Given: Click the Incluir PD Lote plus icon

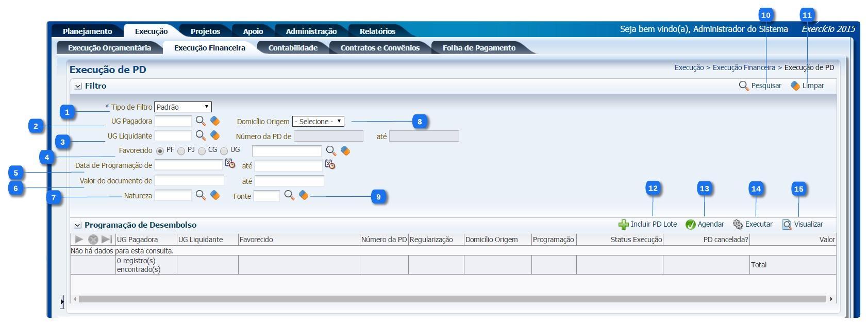Looking at the screenshot, I should click(624, 225).
